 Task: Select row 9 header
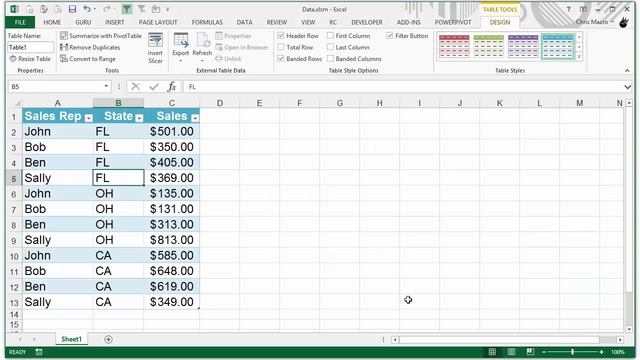pyautogui.click(x=14, y=240)
